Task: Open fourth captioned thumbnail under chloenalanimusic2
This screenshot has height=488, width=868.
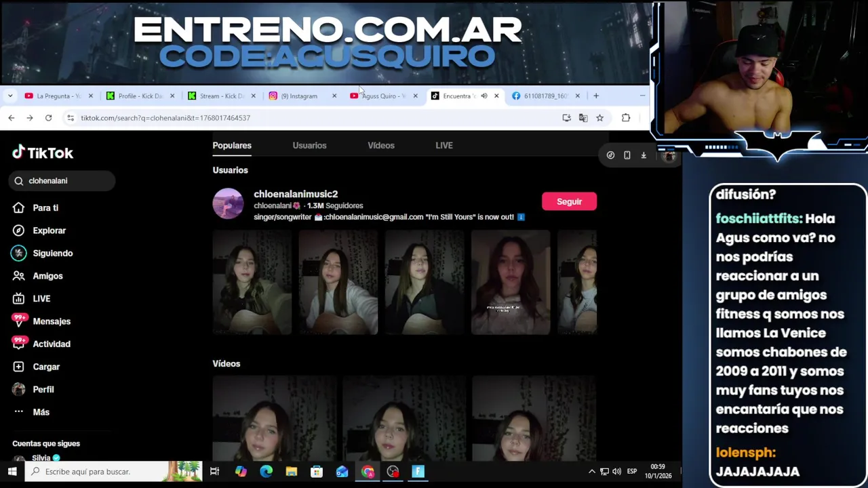Action: (x=511, y=282)
